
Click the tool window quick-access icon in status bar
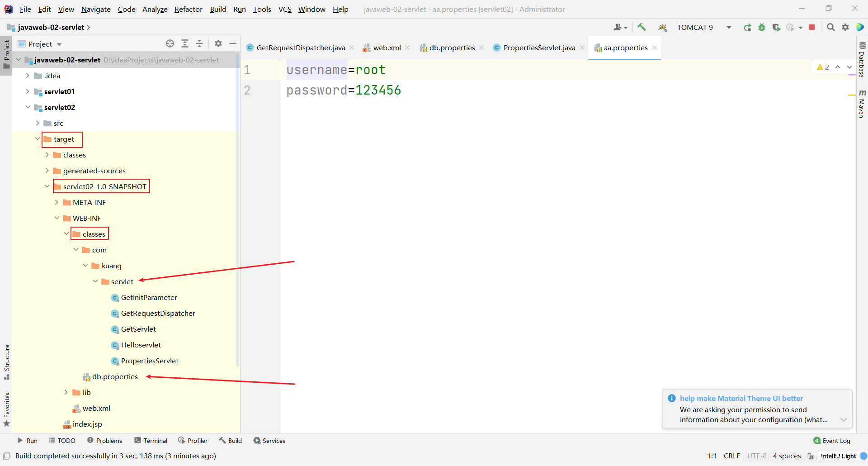pyautogui.click(x=7, y=456)
